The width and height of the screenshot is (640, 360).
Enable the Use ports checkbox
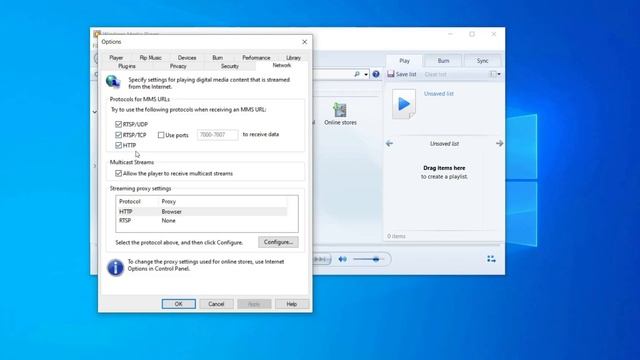click(161, 135)
